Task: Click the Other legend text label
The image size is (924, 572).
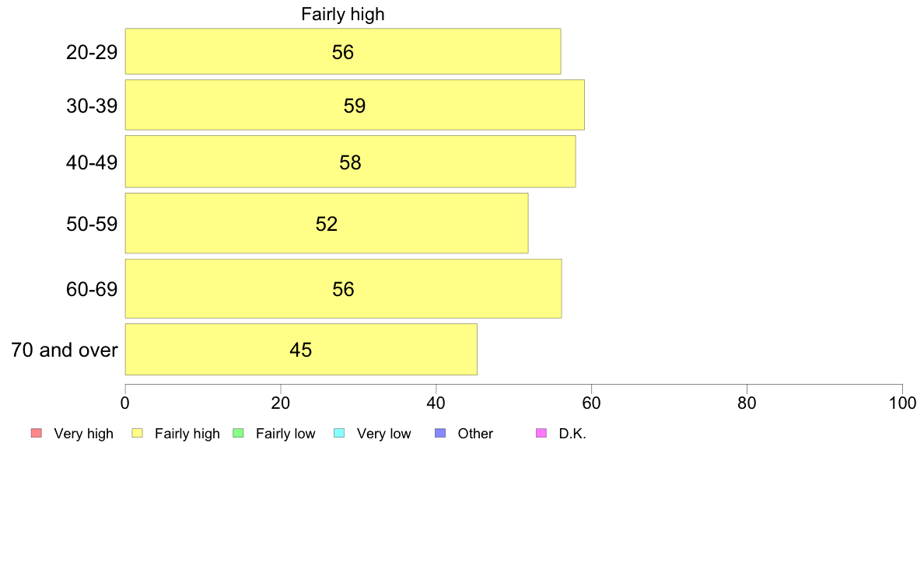Action: click(475, 434)
